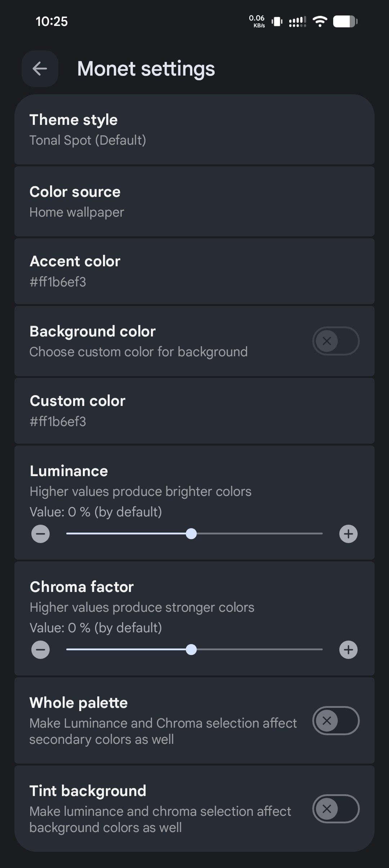Tap the battery indicator icon

pos(345,22)
